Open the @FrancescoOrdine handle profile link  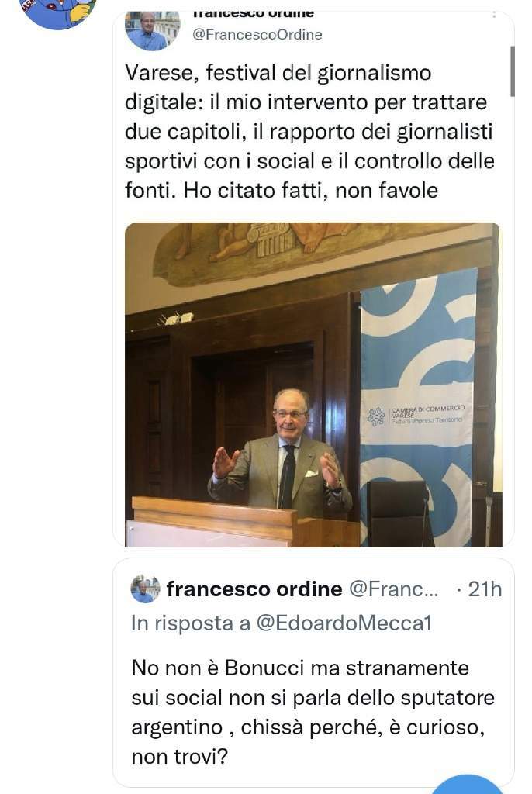[257, 34]
